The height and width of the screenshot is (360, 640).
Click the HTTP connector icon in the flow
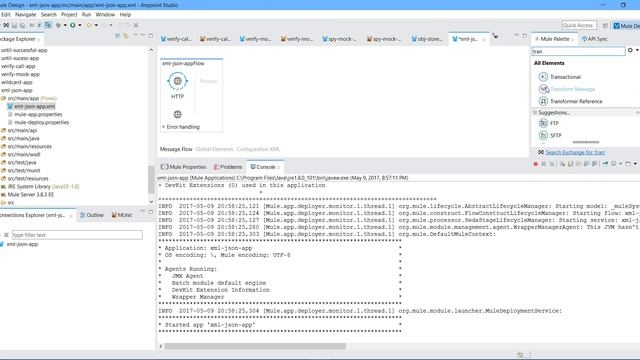tap(177, 81)
